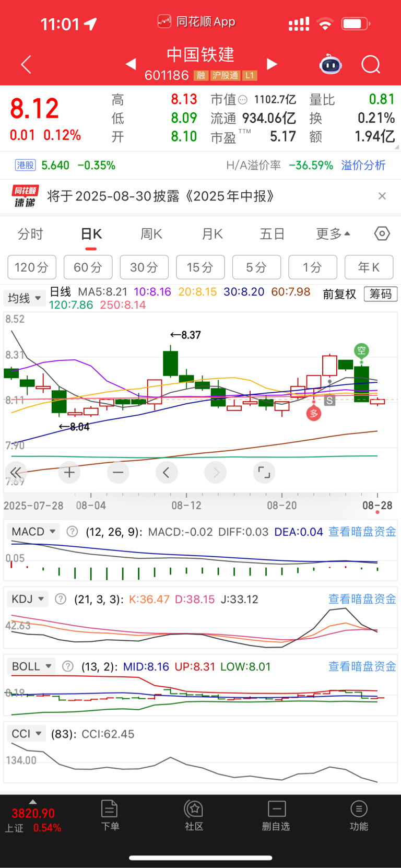Expand the Shanghai index 上证 bar
Viewport: 401px width, 868px height.
pyautogui.click(x=33, y=817)
